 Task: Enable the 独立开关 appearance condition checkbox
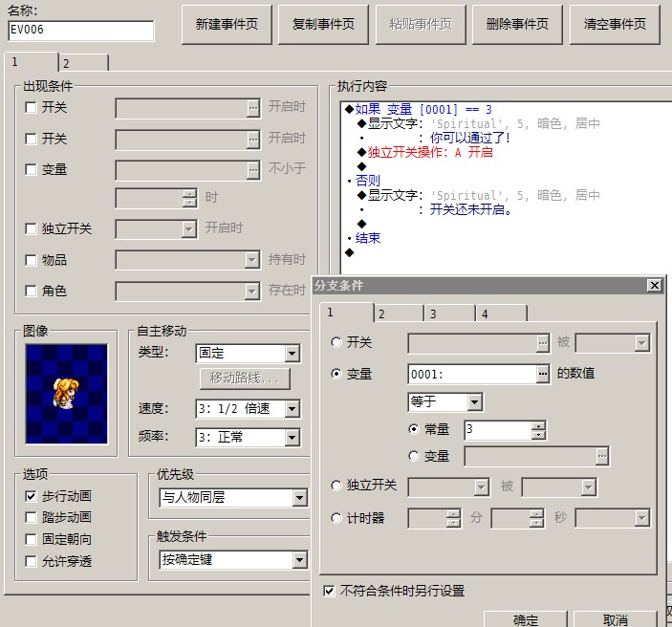point(31,228)
